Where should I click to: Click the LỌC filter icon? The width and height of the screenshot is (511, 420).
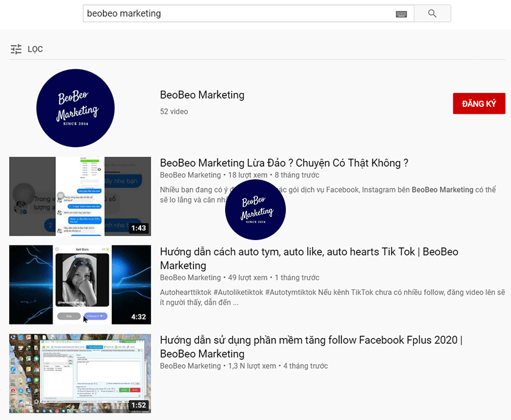(x=16, y=49)
